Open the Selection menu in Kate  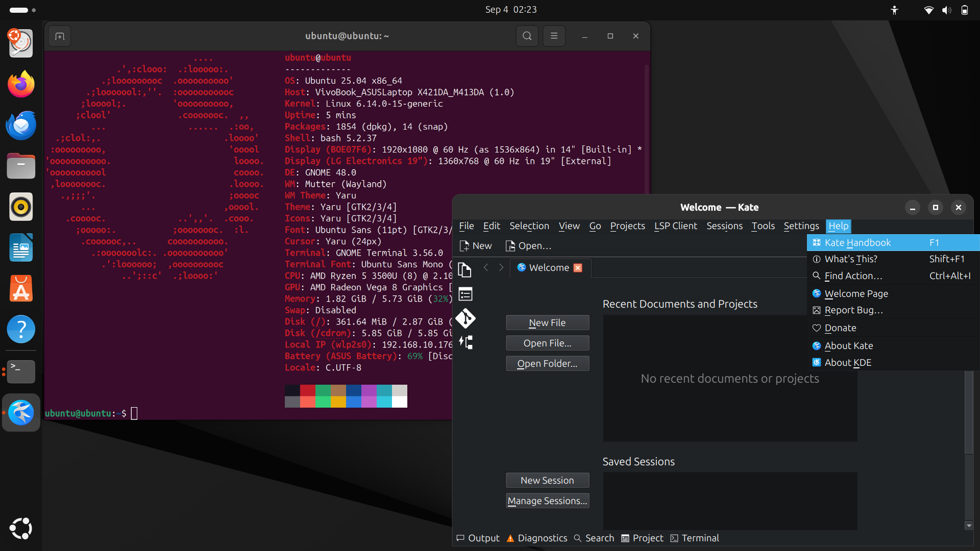(529, 226)
